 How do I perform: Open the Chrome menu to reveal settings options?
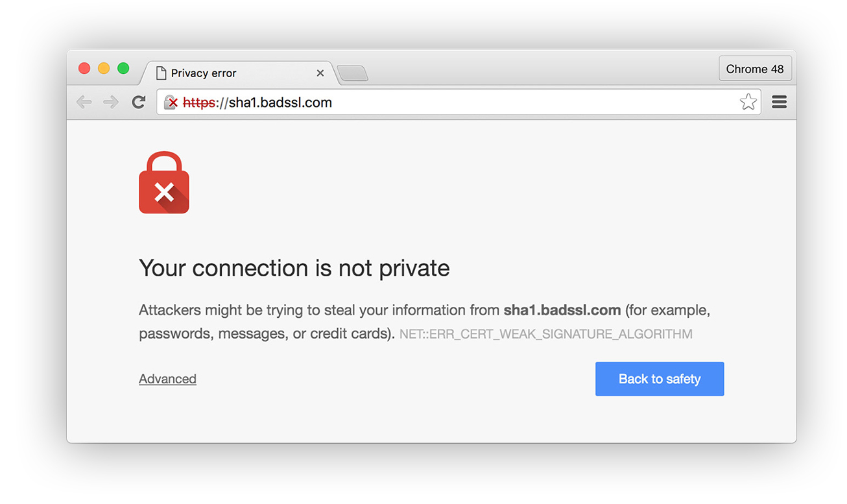779,102
